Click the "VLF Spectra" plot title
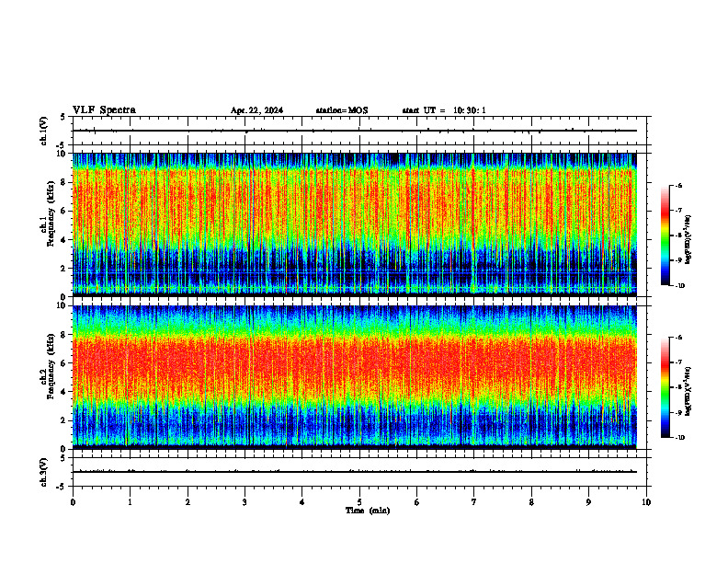Screen dimensions: 728x563 pos(104,110)
